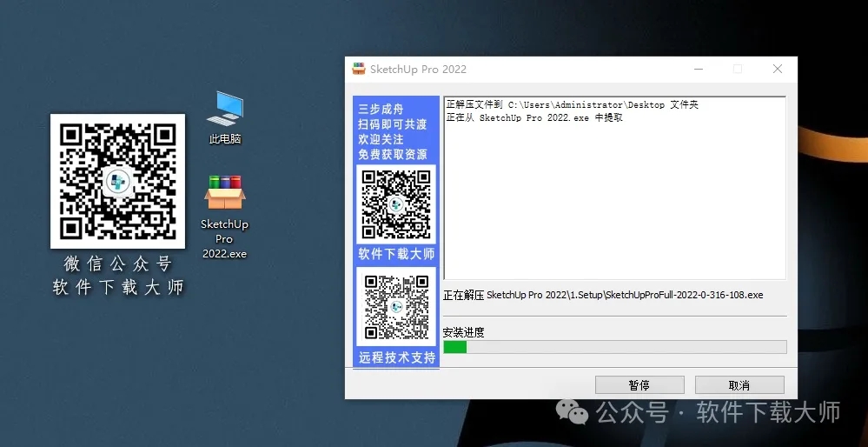Click the 正在从 SketchUp Pro 2022.exe 中提取 log line
This screenshot has height=447, width=868.
click(533, 117)
